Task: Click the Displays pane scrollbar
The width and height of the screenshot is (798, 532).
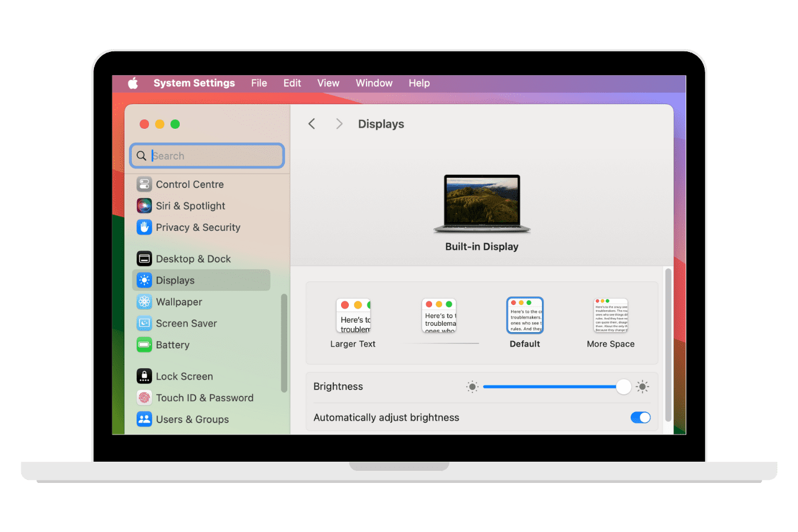Action: 668,345
